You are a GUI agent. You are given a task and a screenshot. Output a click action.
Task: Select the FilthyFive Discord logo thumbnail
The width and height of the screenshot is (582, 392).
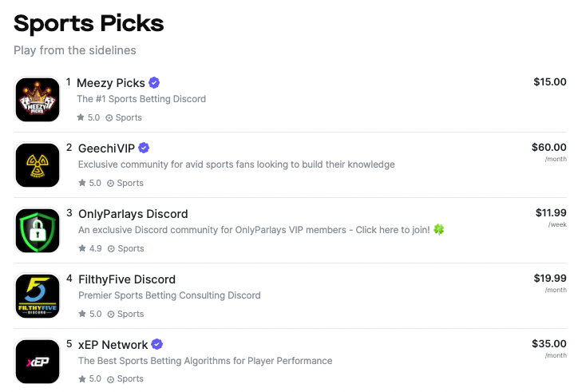[x=37, y=296]
